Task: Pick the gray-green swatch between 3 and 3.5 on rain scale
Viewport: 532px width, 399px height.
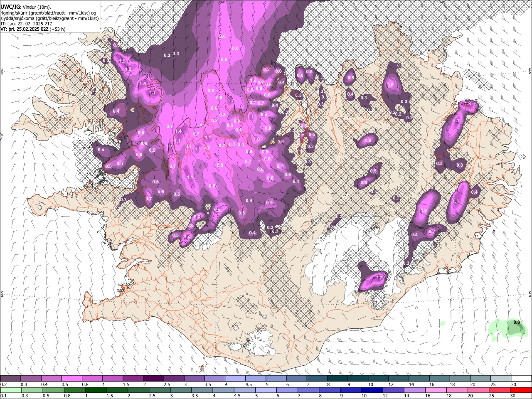Action: click(180, 390)
